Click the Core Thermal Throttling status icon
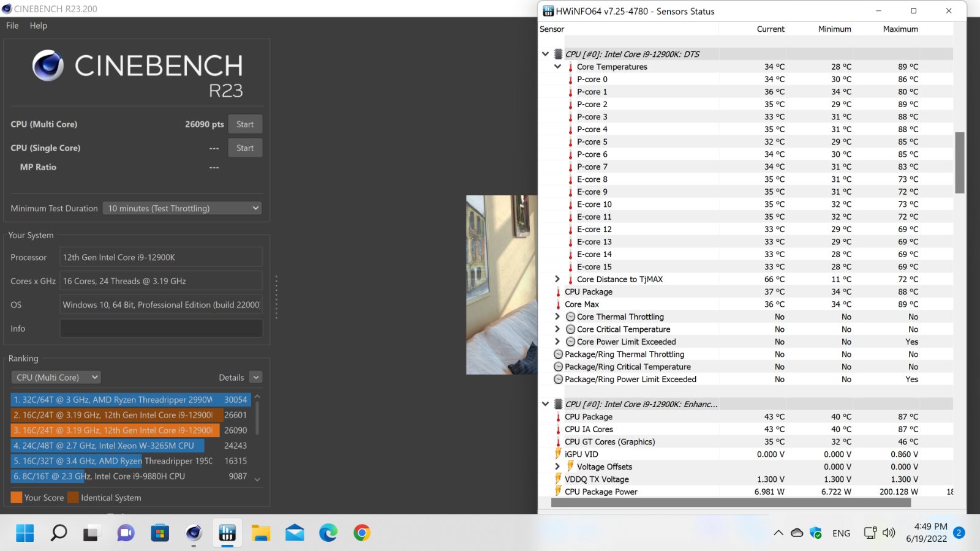This screenshot has width=980, height=551. [570, 317]
